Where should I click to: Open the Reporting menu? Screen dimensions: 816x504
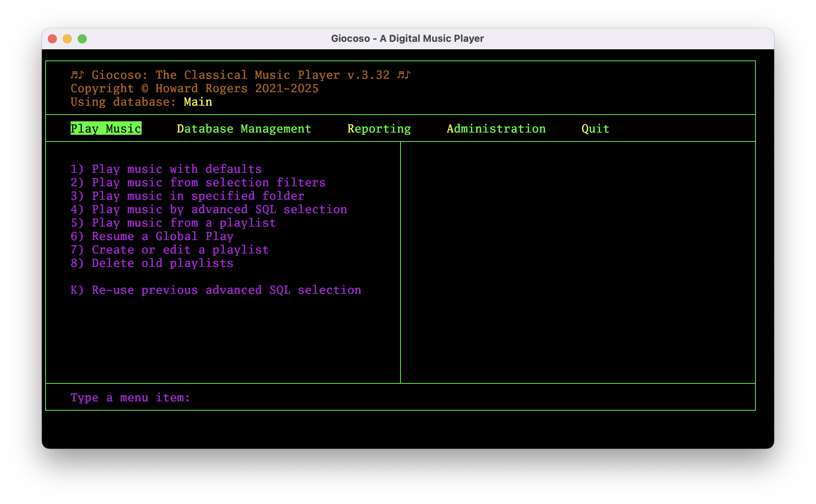click(379, 128)
